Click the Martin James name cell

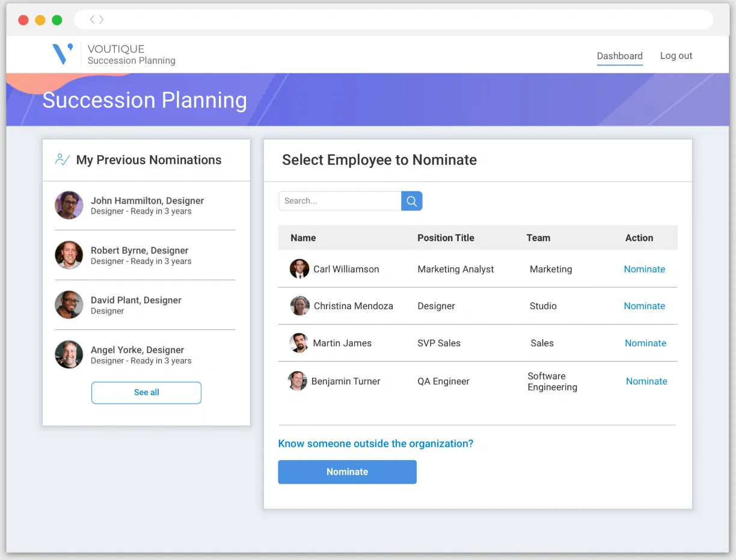(x=342, y=343)
